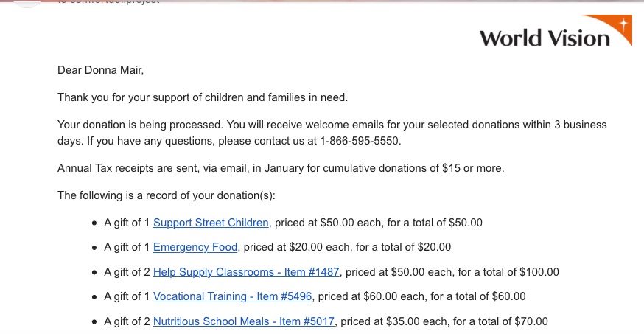Viewport: 644px width, 334px height.
Task: Open the Emergency Food gift link
Action: (195, 247)
